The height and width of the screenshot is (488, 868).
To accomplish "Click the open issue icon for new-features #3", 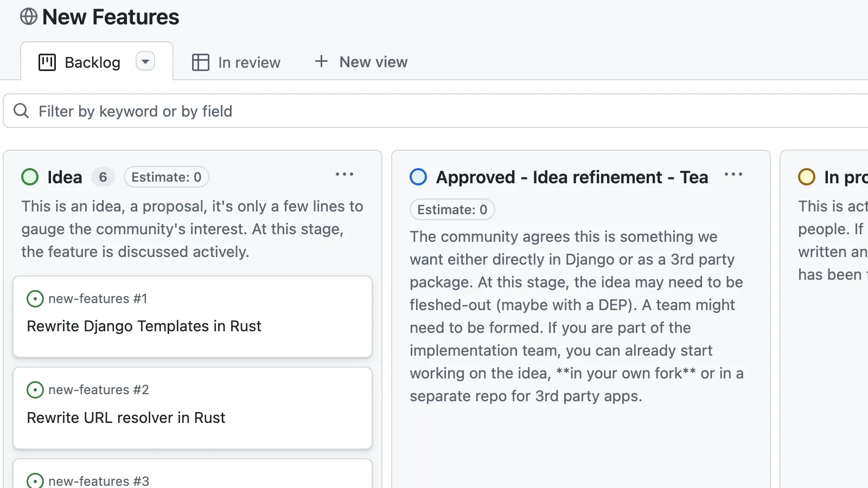I will pyautogui.click(x=35, y=480).
